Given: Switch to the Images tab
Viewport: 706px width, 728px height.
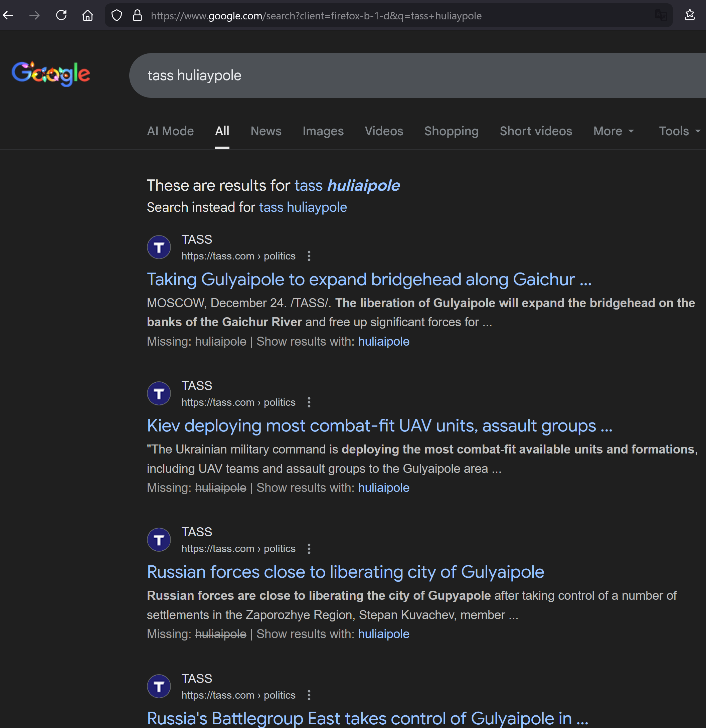Looking at the screenshot, I should (323, 131).
